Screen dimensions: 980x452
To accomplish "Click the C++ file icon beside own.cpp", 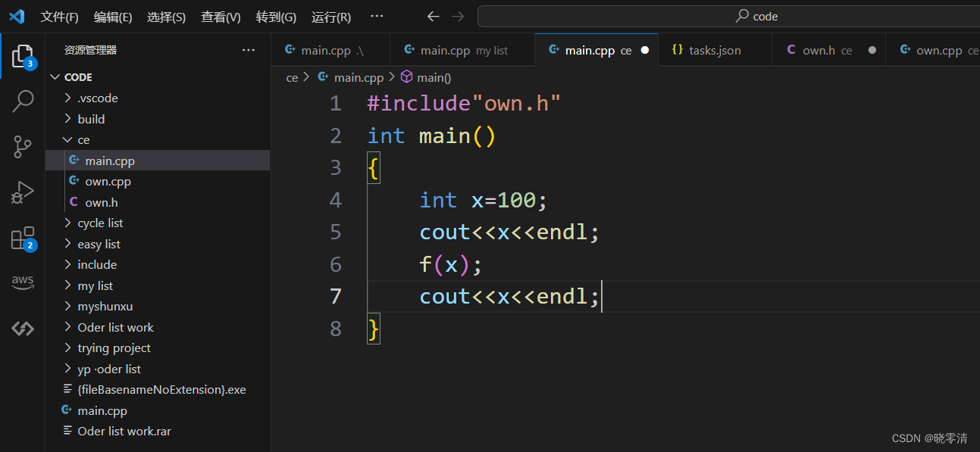I will point(74,181).
